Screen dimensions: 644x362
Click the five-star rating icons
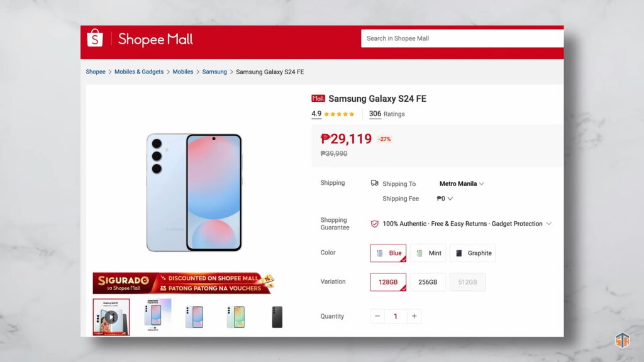pos(339,114)
